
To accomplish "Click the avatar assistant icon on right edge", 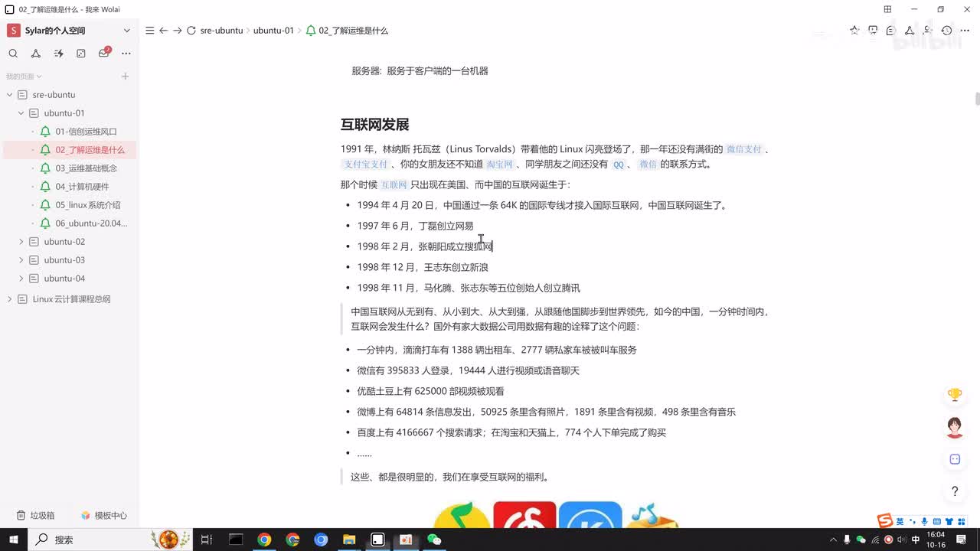I will click(x=955, y=427).
